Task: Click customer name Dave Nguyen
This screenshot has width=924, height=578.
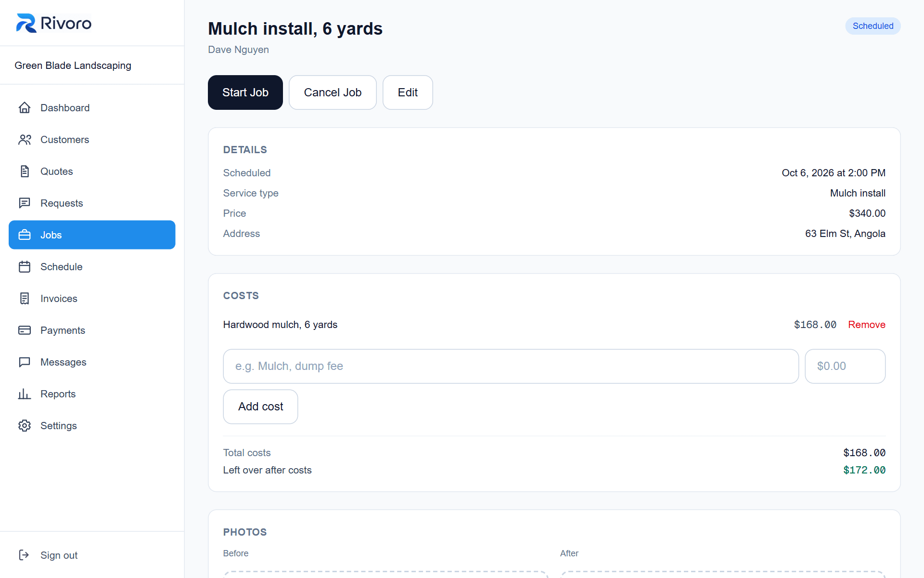Action: tap(238, 50)
